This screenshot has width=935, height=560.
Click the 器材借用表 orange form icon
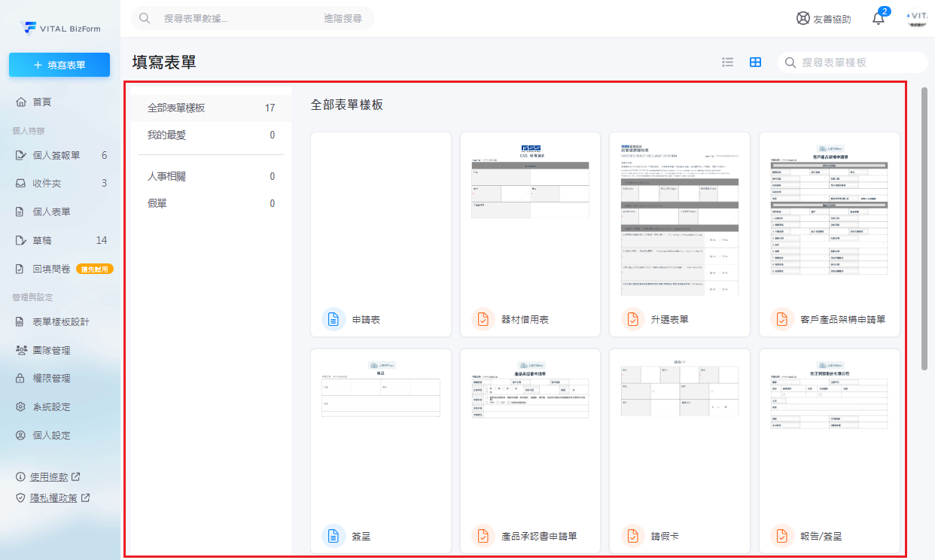483,319
